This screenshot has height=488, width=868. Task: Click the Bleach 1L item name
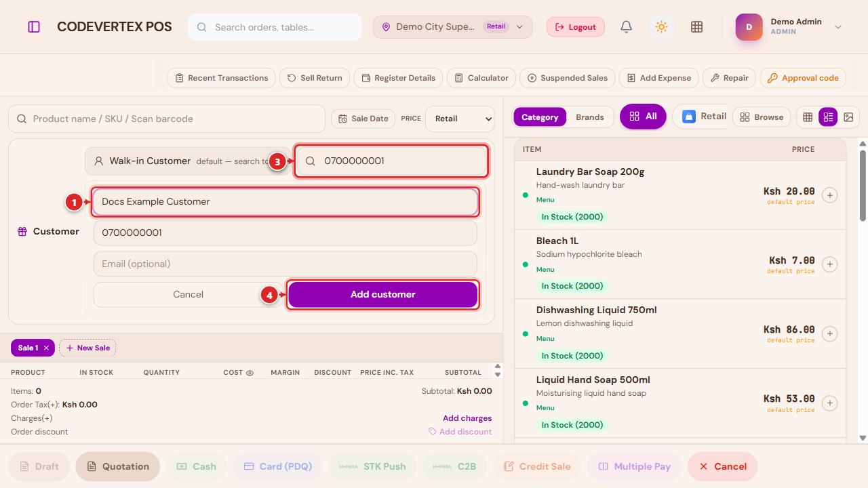pos(557,241)
